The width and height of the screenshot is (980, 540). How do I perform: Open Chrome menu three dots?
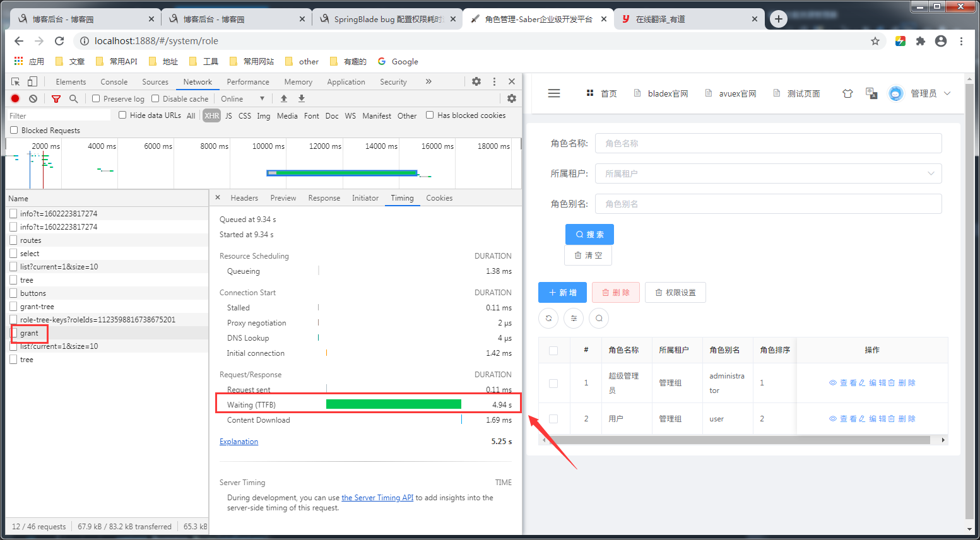coord(961,41)
